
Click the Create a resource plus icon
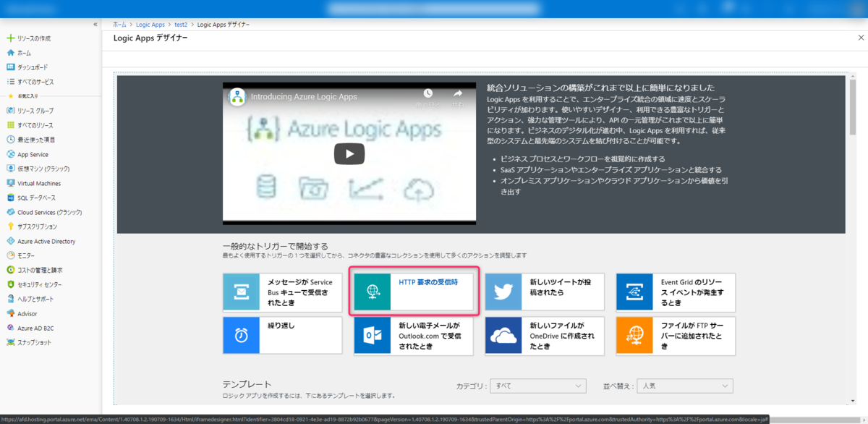click(10, 38)
